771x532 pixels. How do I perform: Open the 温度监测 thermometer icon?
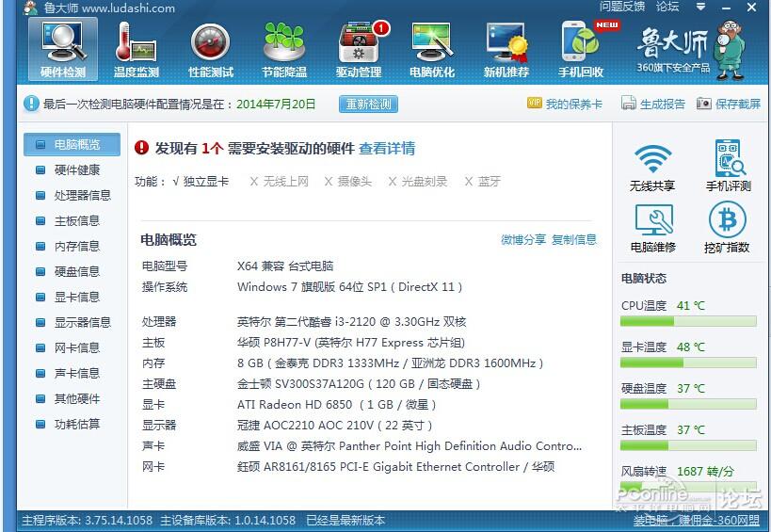coord(137,49)
